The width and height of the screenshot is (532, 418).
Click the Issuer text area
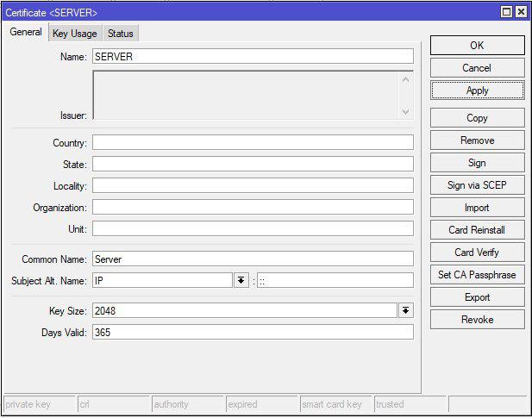pyautogui.click(x=253, y=95)
